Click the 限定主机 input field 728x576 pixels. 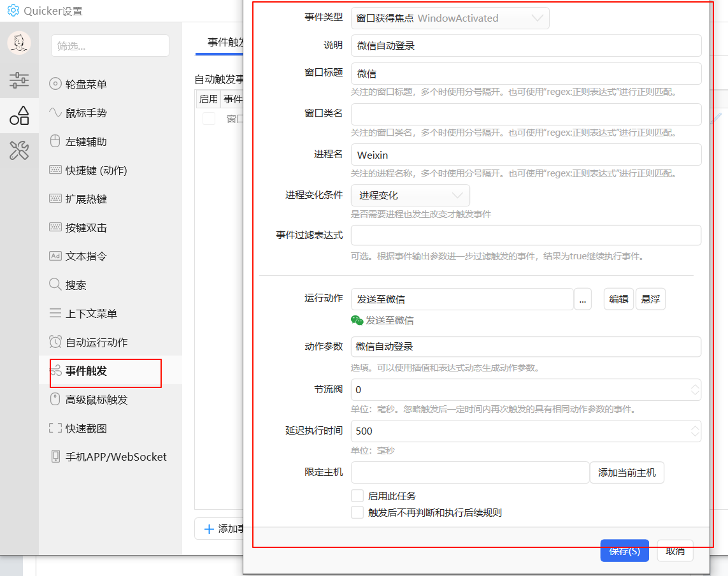(x=470, y=472)
